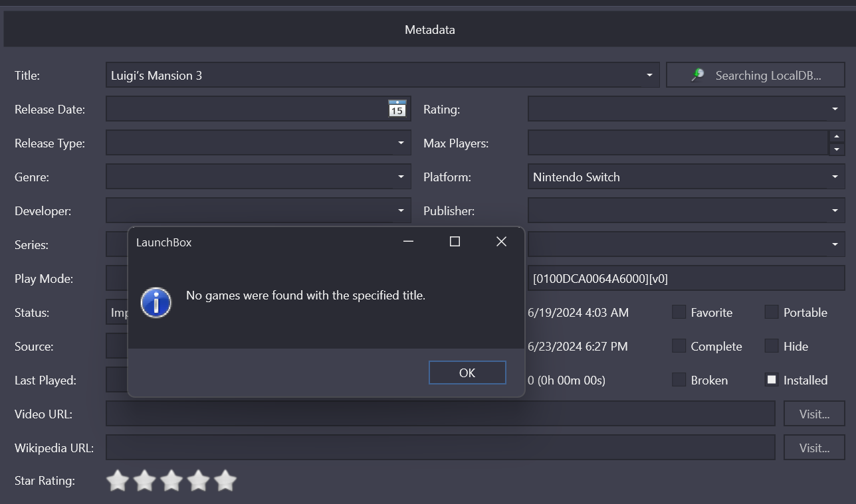The image size is (856, 504).
Task: Expand the Rating dropdown
Action: [835, 109]
